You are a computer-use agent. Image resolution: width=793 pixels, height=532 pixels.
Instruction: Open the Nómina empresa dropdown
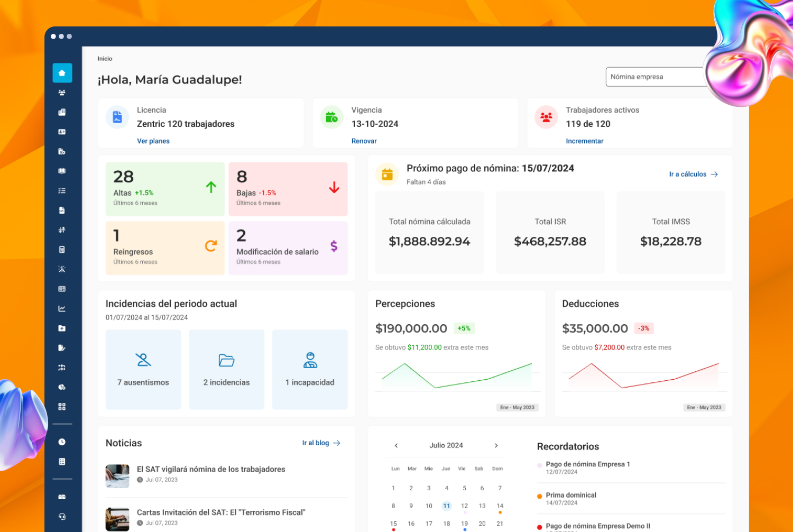[656, 77]
